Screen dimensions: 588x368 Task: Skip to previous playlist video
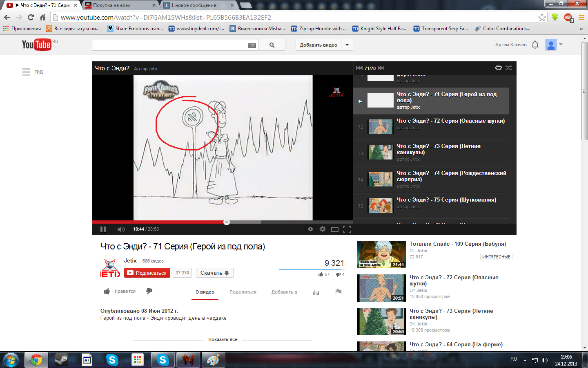359,68
